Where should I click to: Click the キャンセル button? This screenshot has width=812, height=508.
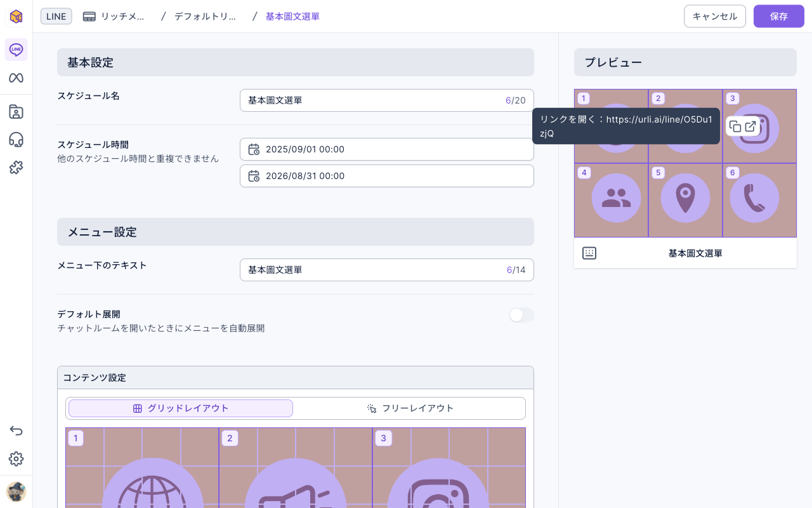coord(715,17)
